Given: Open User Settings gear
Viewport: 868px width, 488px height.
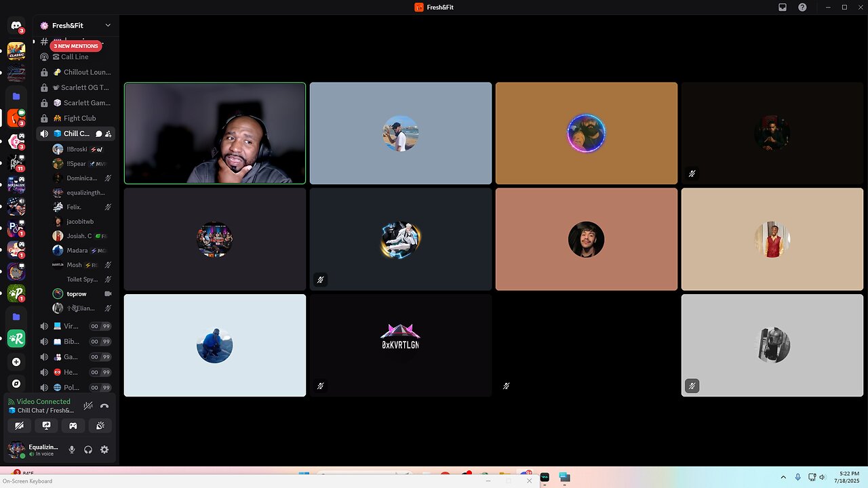Looking at the screenshot, I should (104, 449).
